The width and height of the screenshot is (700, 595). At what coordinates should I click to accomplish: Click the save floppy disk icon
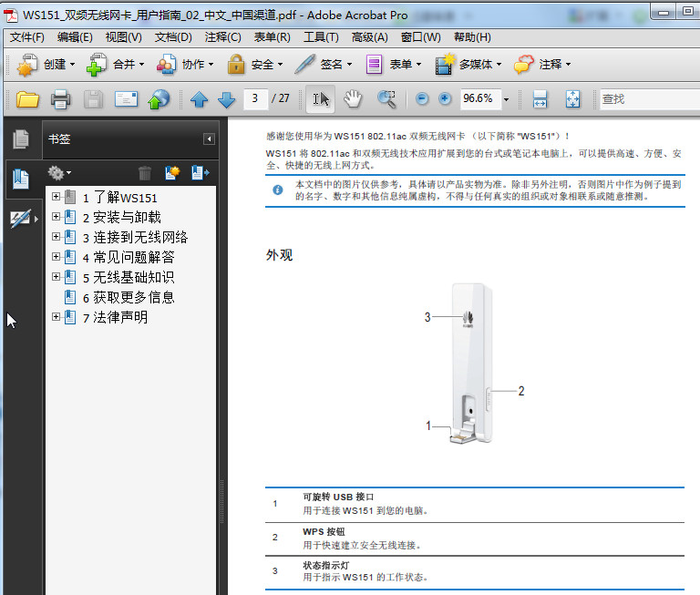point(93,99)
